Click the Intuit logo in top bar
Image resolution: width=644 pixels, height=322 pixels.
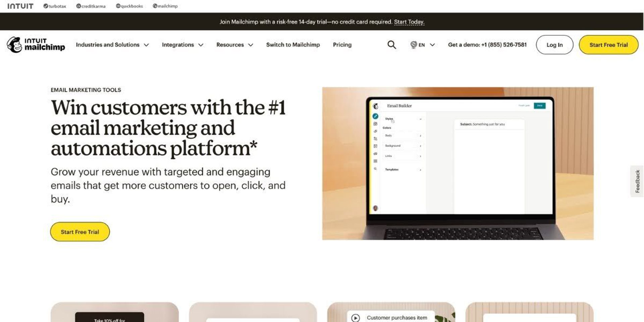[20, 6]
